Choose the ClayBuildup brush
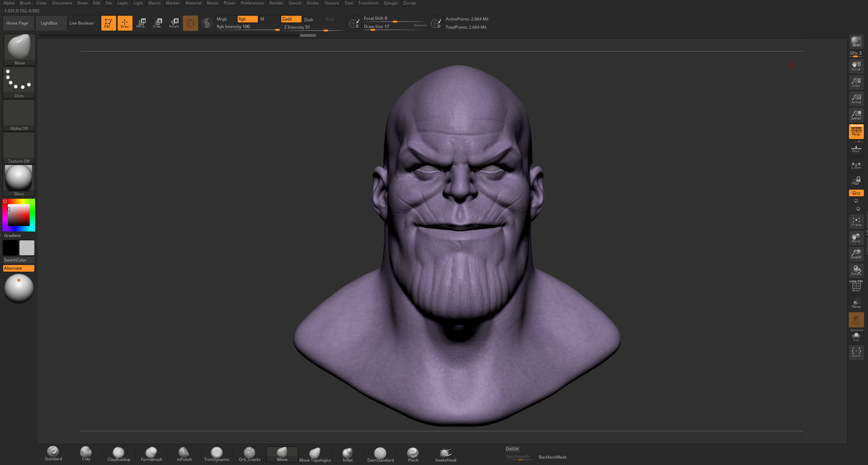This screenshot has width=868, height=465. tap(119, 454)
